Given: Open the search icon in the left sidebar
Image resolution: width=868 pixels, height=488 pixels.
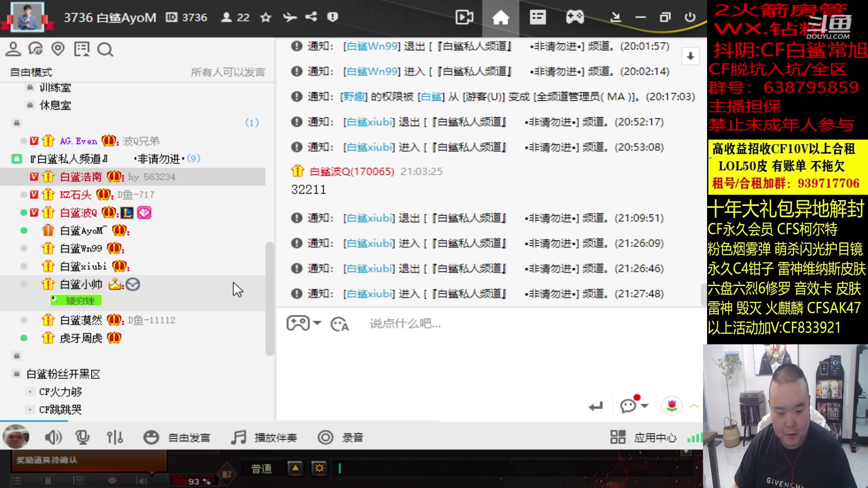Looking at the screenshot, I should [x=106, y=50].
